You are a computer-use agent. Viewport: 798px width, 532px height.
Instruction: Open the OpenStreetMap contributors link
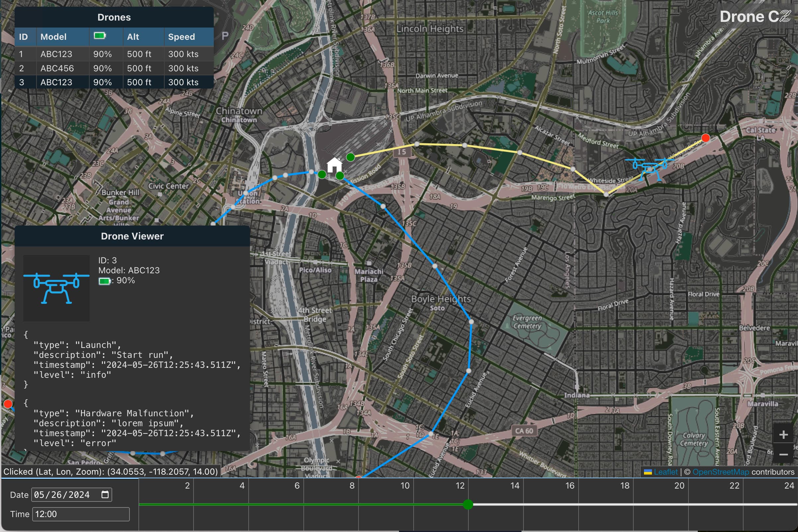(721, 472)
